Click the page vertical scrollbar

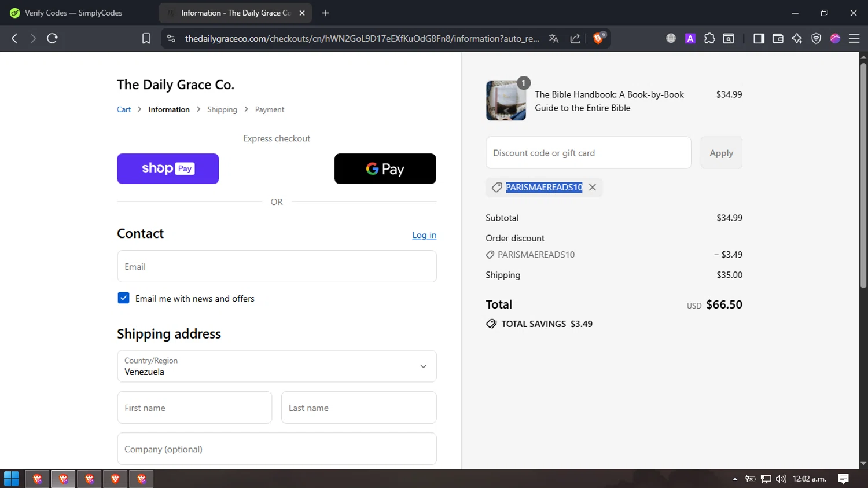point(863,175)
